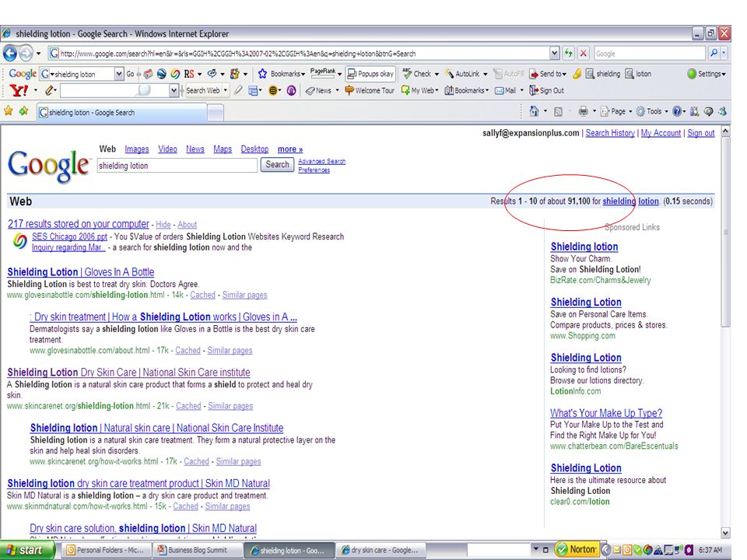Expand the Google toolbar Settings menu
Image resolution: width=747 pixels, height=560 pixels.
[707, 74]
